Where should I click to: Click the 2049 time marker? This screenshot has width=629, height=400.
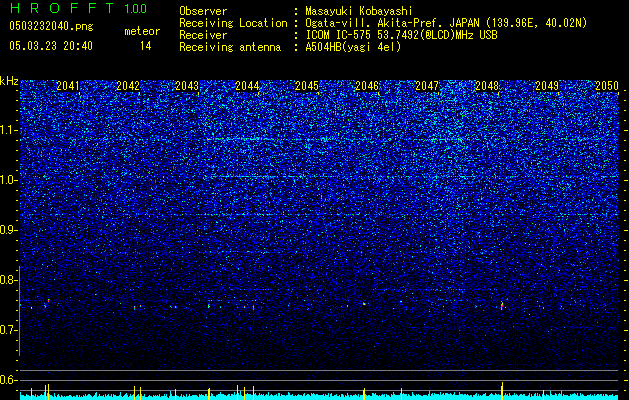point(547,86)
